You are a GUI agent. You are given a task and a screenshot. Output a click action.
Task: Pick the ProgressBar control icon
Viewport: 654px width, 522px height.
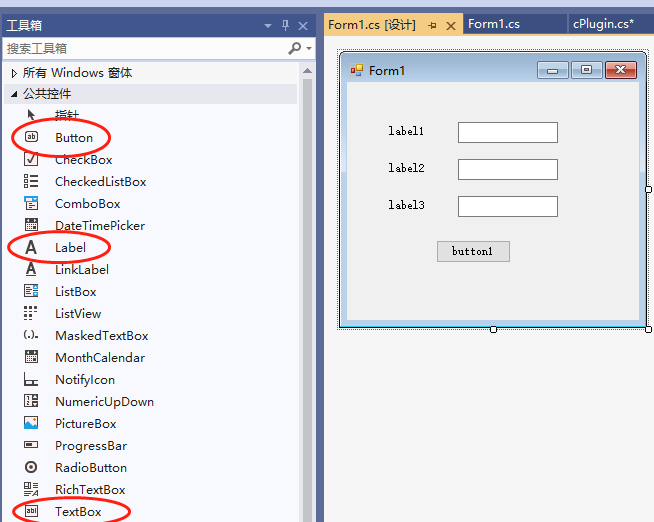[31, 445]
